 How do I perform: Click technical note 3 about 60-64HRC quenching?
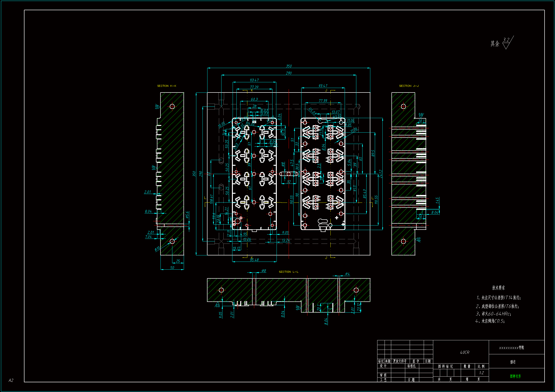493,314
